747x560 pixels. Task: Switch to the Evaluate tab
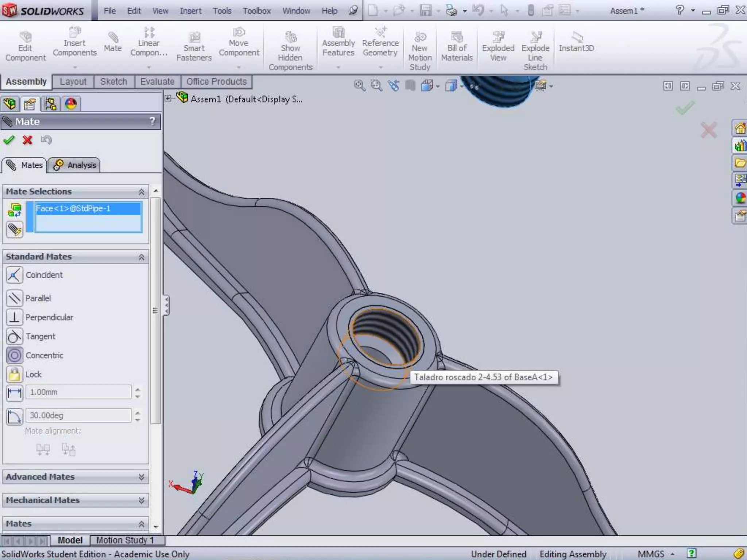(157, 82)
